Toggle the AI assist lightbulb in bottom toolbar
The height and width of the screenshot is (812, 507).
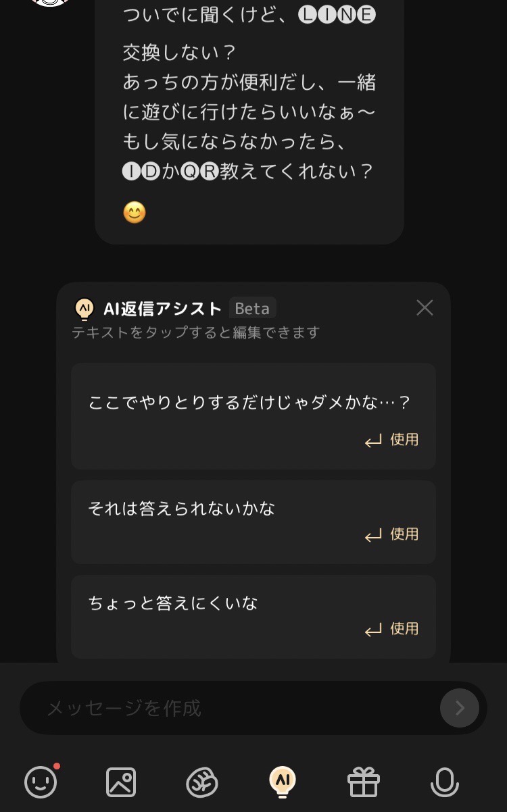283,782
